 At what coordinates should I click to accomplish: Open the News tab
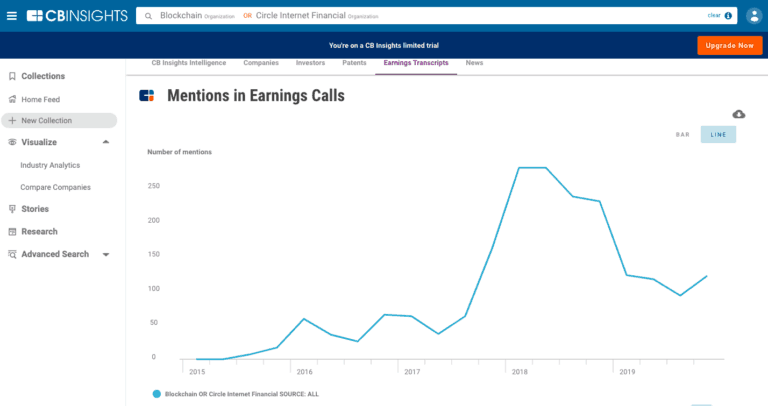(474, 63)
